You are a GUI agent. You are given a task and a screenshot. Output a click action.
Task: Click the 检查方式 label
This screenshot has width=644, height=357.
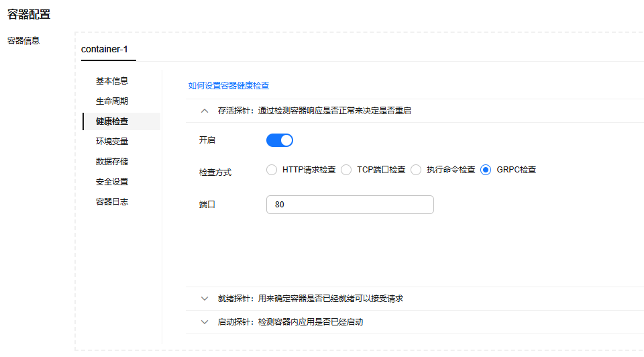click(215, 172)
